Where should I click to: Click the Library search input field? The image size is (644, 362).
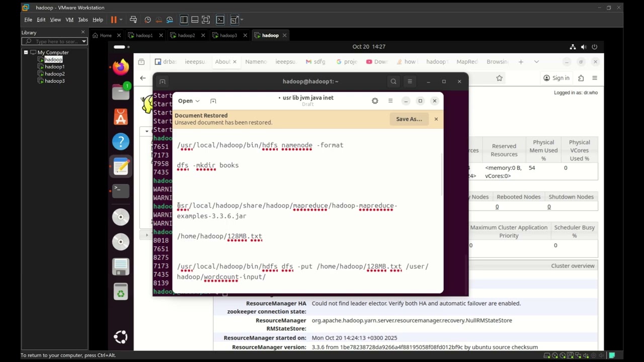pos(55,41)
